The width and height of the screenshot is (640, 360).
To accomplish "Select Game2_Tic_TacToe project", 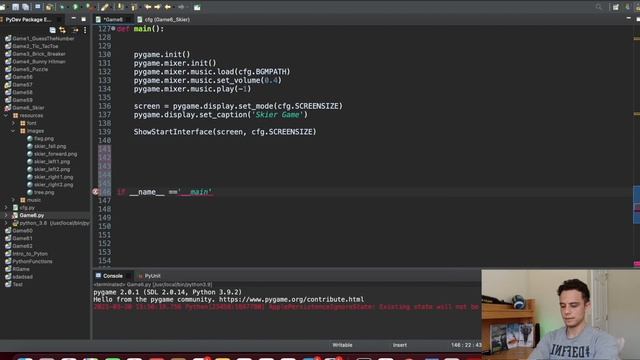I will 36,46.
